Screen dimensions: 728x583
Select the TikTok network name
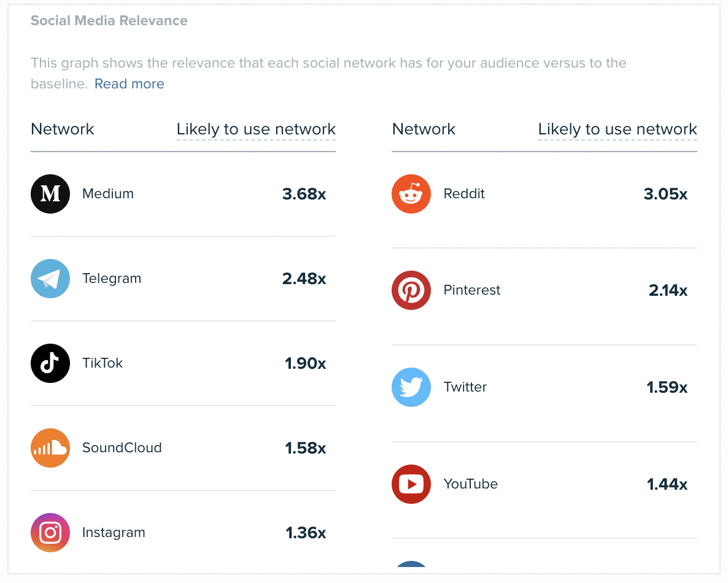point(102,363)
